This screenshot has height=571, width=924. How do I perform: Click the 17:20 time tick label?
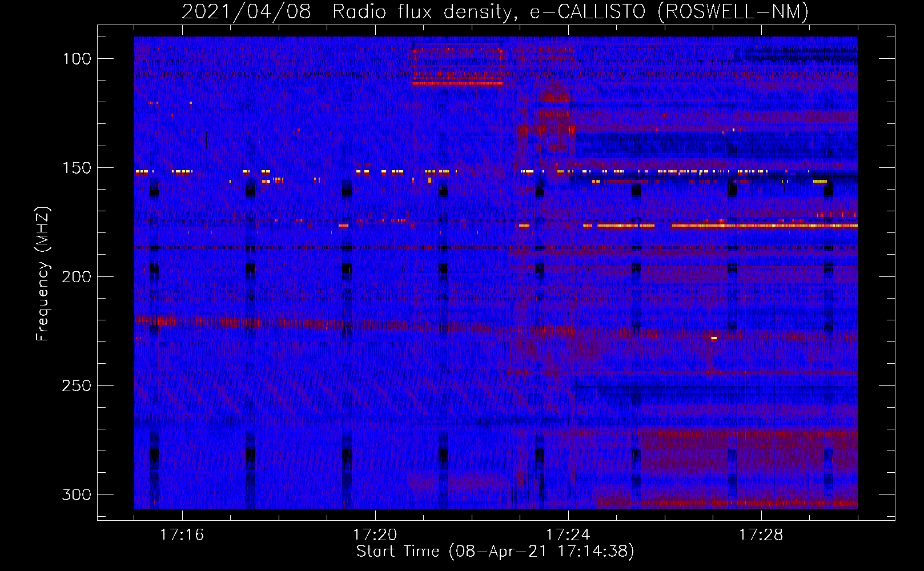coord(375,535)
